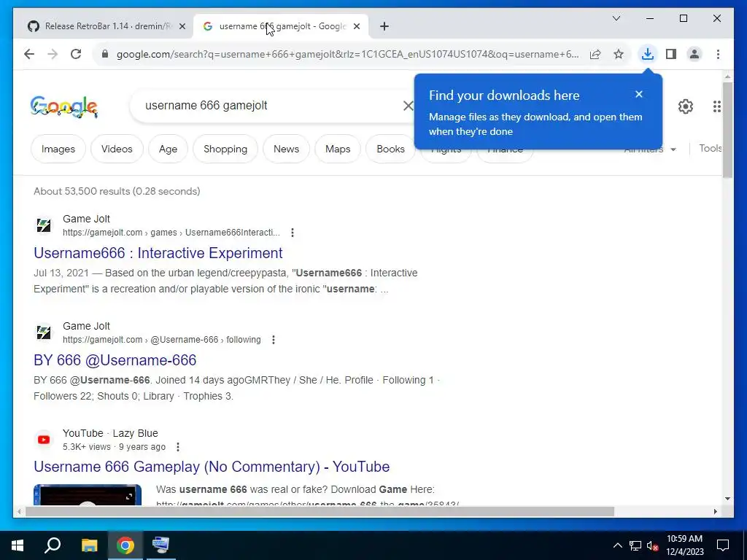Bookmark this tab with the star icon
The width and height of the screenshot is (747, 560).
click(619, 54)
